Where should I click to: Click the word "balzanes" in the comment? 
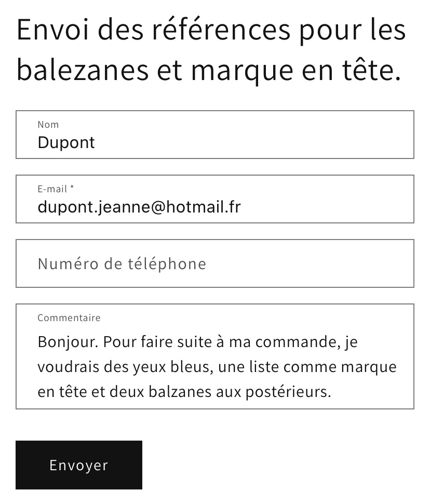point(182,392)
